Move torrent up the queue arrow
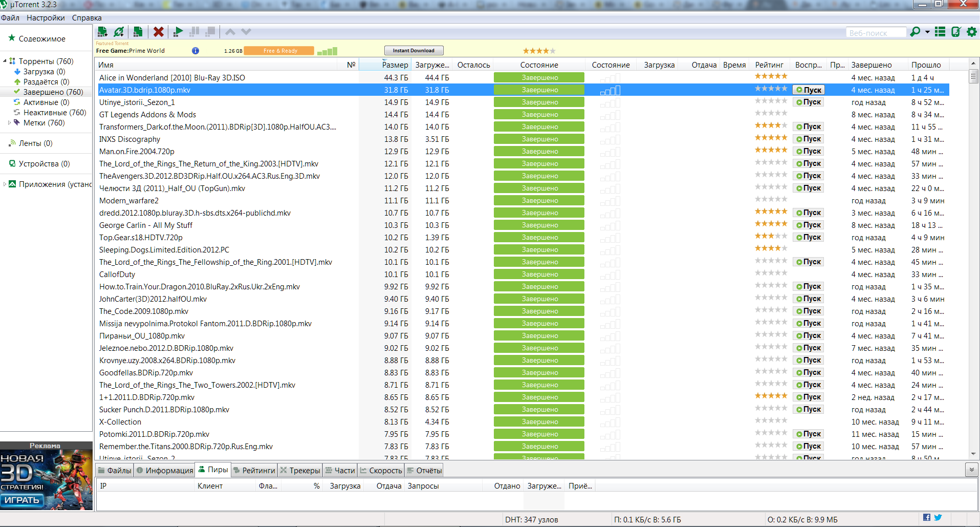This screenshot has height=527, width=980. (230, 32)
